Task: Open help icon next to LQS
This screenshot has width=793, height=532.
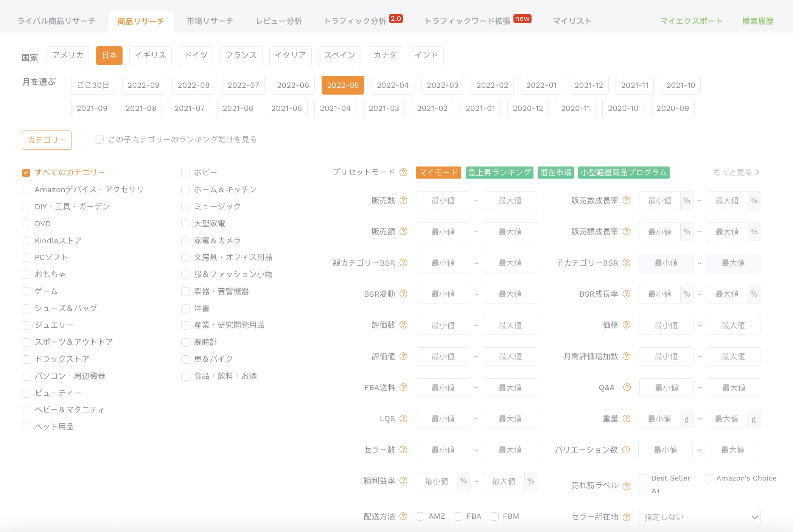Action: click(x=403, y=418)
